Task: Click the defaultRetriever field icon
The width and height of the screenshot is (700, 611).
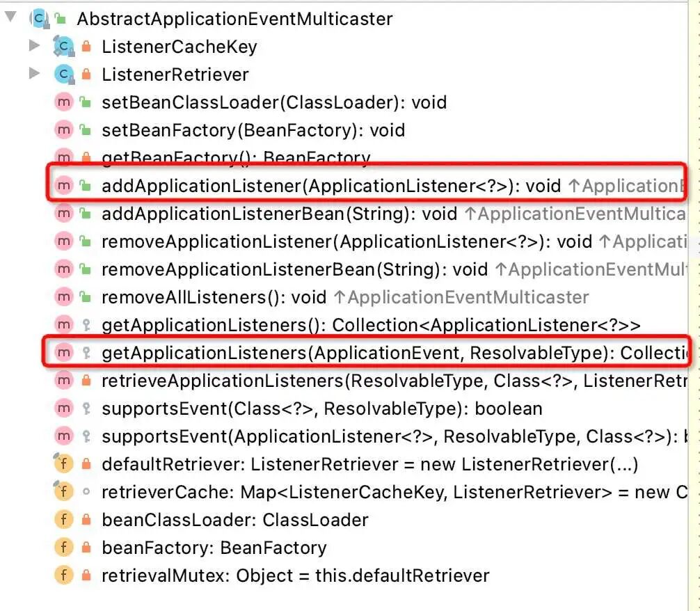Action: [x=63, y=463]
